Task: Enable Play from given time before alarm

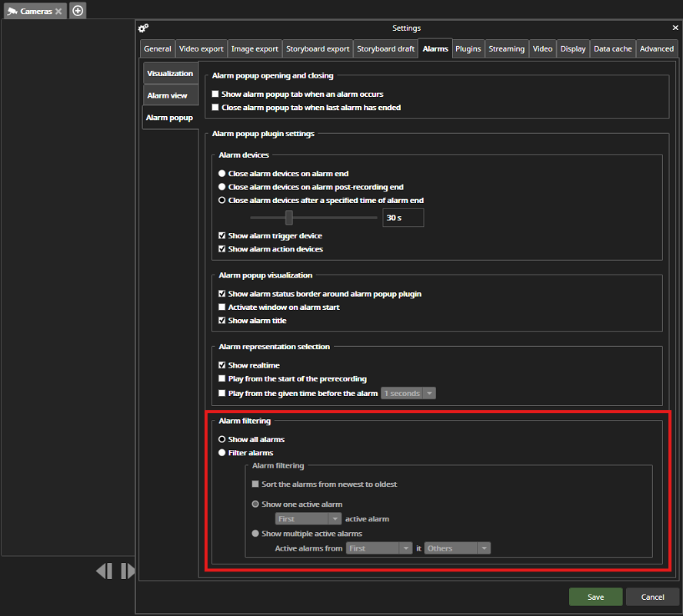Action: tap(222, 393)
